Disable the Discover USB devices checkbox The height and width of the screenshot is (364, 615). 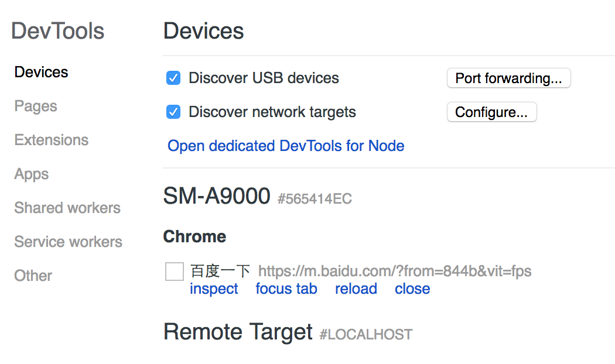(x=173, y=78)
